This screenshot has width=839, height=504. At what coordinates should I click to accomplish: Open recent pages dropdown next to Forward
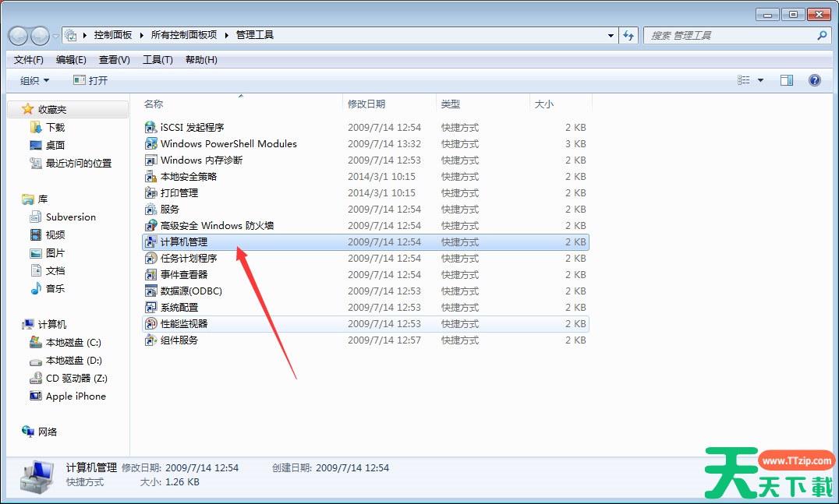pos(55,37)
